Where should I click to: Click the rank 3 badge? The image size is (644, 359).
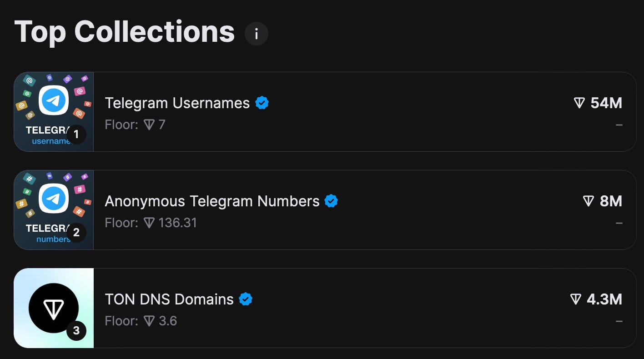(76, 331)
